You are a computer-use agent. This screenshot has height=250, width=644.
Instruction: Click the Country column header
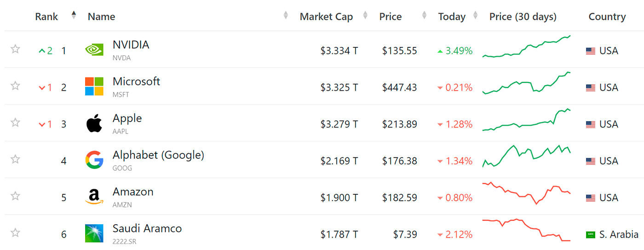click(x=607, y=17)
